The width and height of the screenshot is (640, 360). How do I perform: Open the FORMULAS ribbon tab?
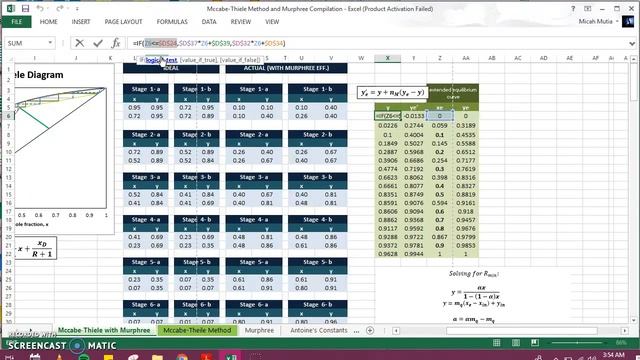coord(172,22)
